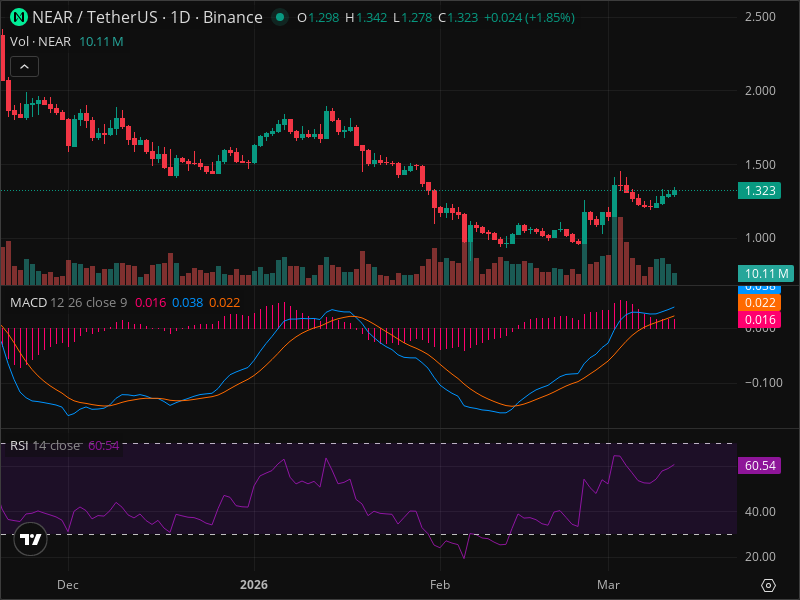The height and width of the screenshot is (600, 800).
Task: Collapse the indicator legend with chevron button
Action: click(x=24, y=66)
